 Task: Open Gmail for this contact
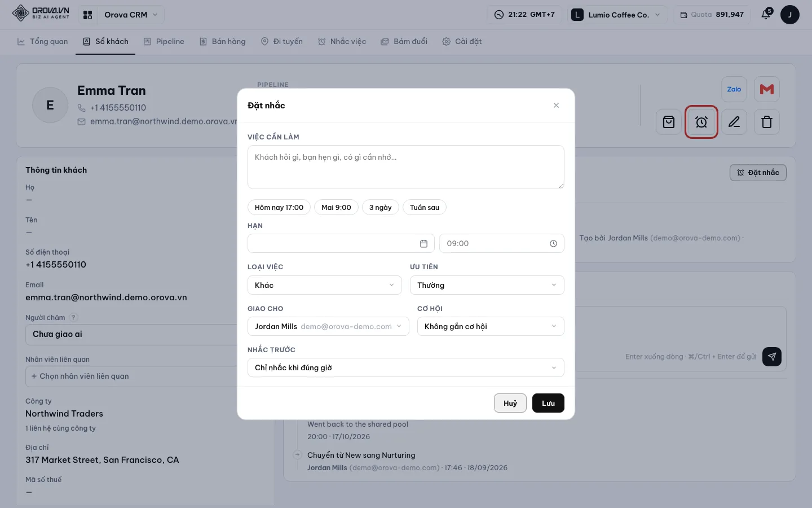coord(767,89)
